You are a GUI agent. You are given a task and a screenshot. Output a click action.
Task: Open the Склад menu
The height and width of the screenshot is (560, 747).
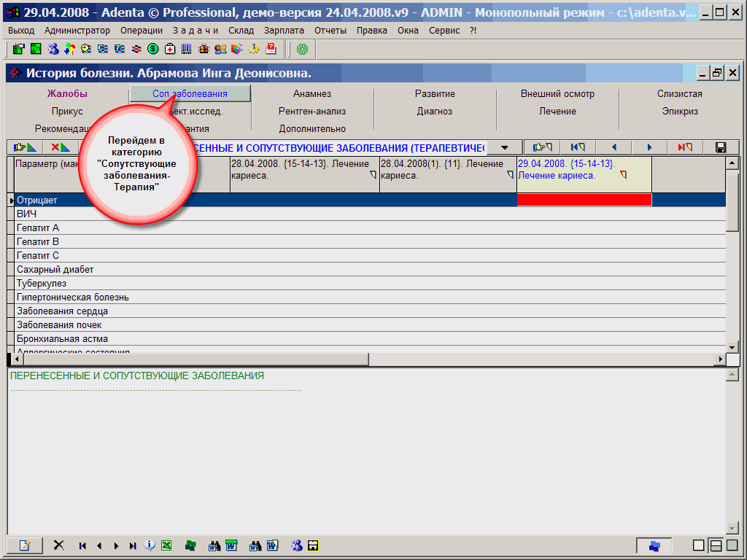click(x=241, y=30)
